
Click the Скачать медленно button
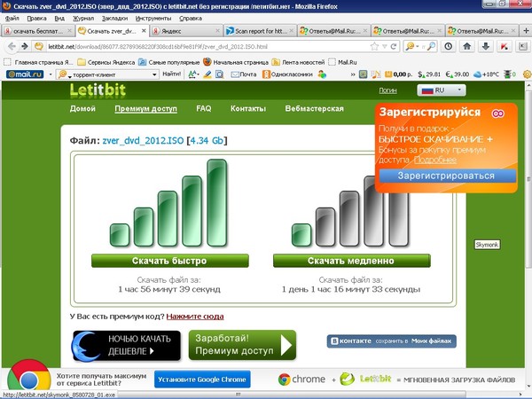tap(351, 261)
